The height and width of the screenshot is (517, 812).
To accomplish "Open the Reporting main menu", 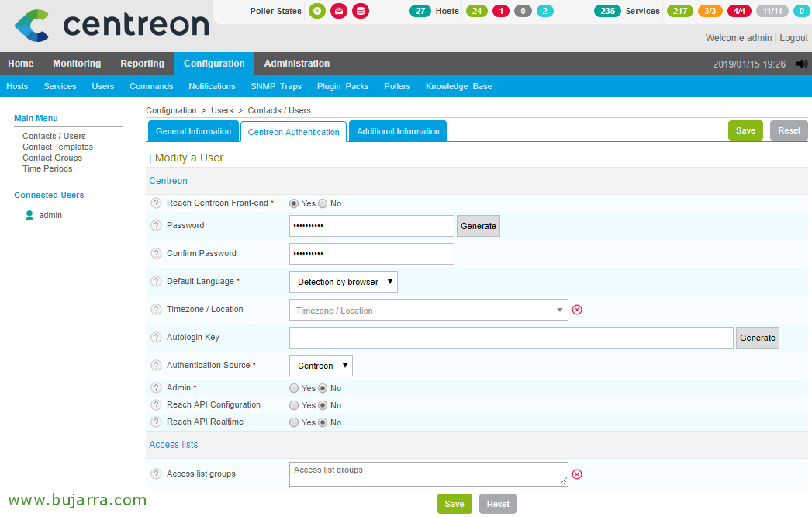I will click(x=143, y=64).
